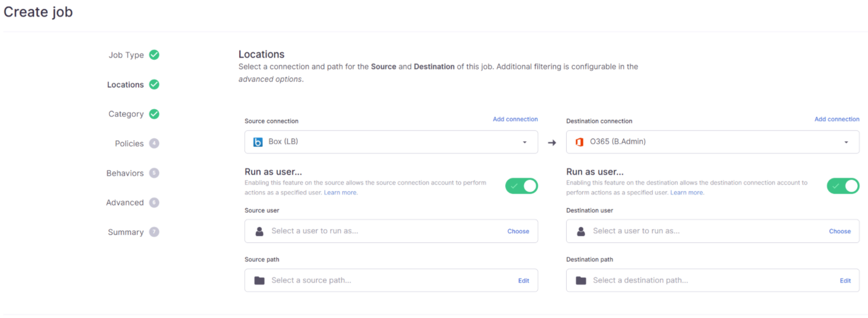Viewport: 868px width, 318px height.
Task: Click Choose in the Destination user field
Action: pyautogui.click(x=840, y=232)
